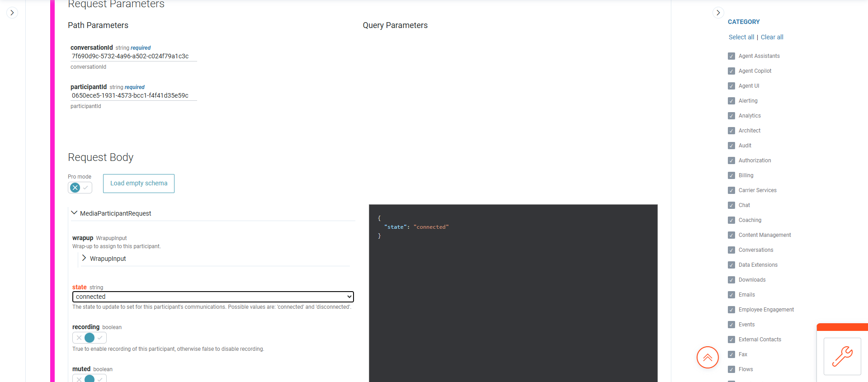Image resolution: width=868 pixels, height=382 pixels.
Task: Click the state description text
Action: click(212, 307)
